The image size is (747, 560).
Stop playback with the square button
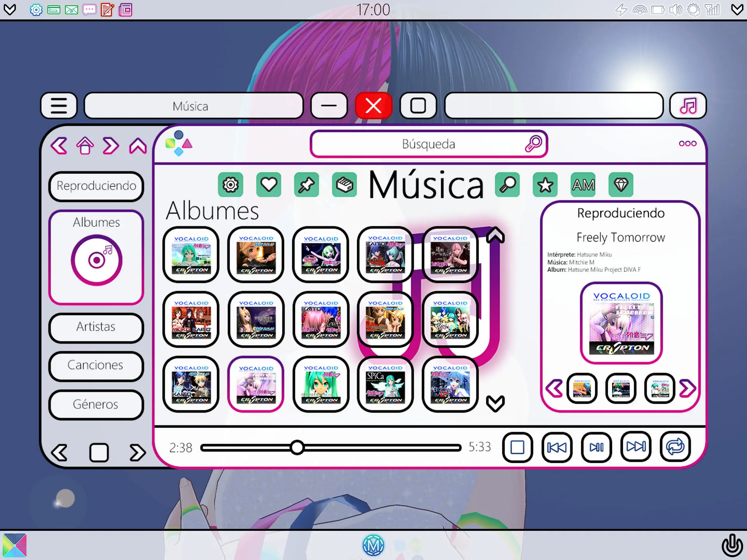[517, 447]
